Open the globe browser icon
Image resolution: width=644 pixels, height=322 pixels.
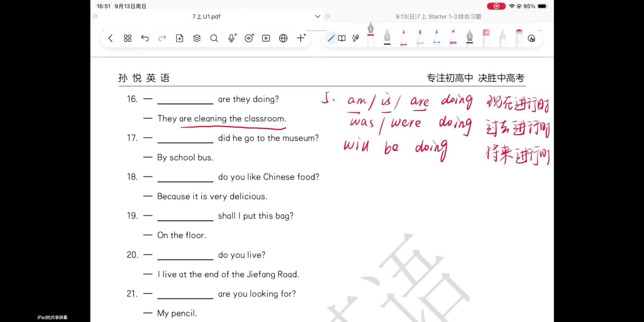click(x=283, y=38)
